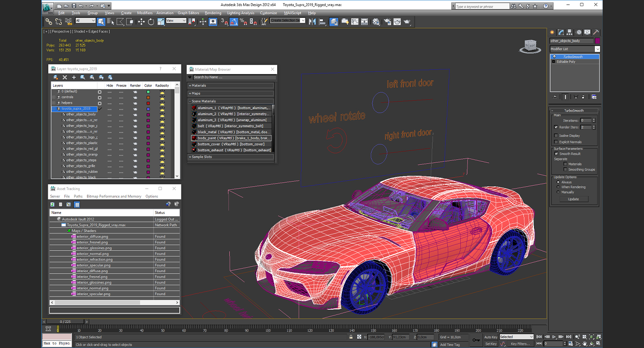Screen dimensions: 644x348
Task: Expand the Maps group in Material Browser
Action: click(x=231, y=94)
